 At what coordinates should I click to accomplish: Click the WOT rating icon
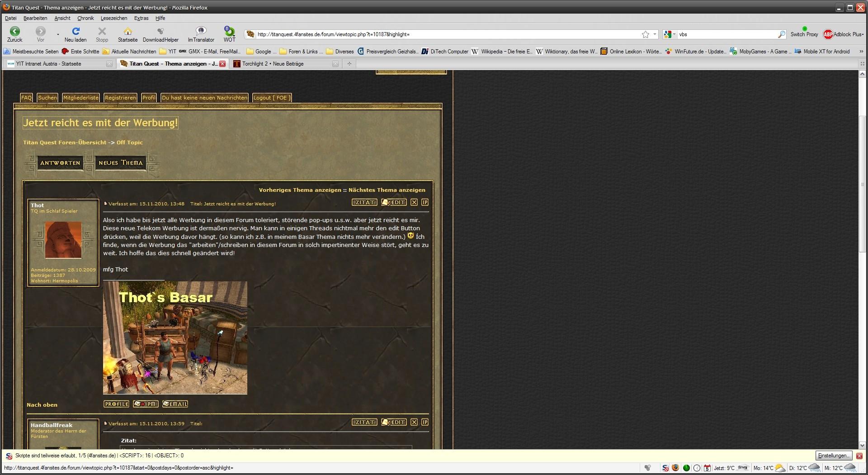229,31
